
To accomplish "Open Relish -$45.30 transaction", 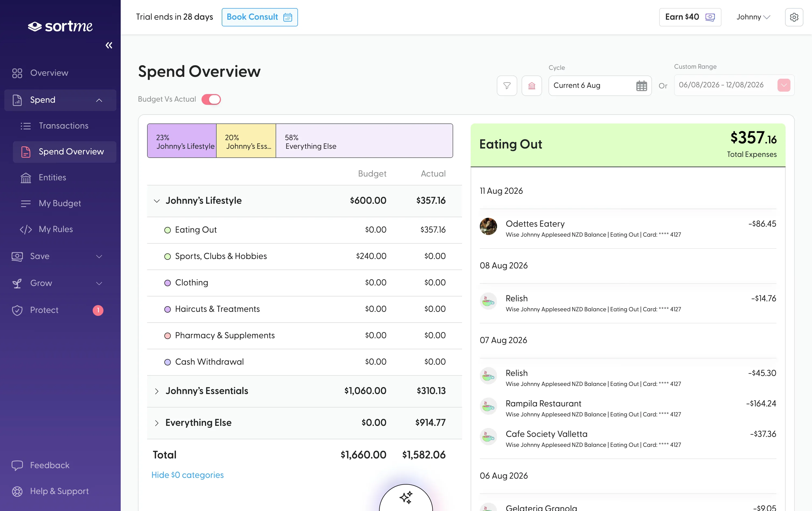I will click(x=628, y=378).
